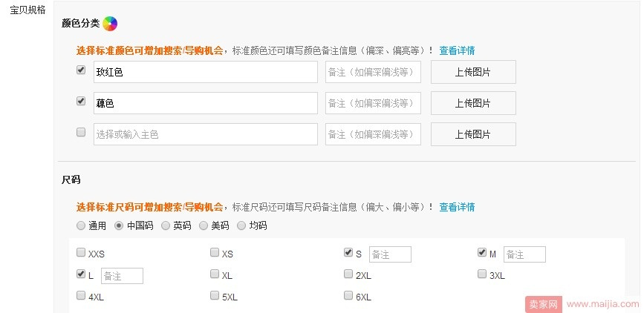Check the 6XL size checkbox
Screen dimensions: 644x313
click(348, 295)
